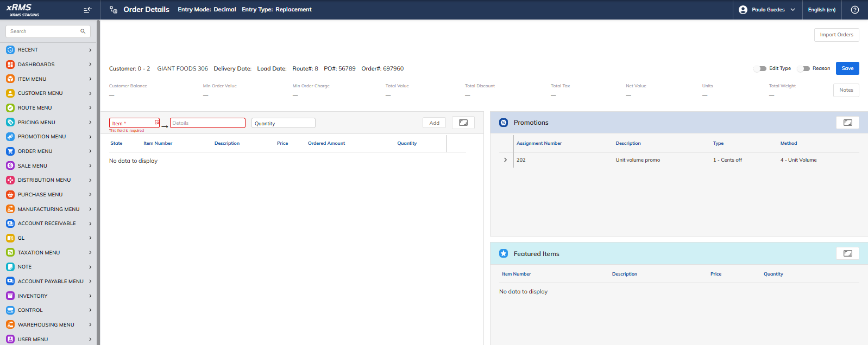This screenshot has width=868, height=345.
Task: Click the xRMS logo
Action: (x=22, y=9)
